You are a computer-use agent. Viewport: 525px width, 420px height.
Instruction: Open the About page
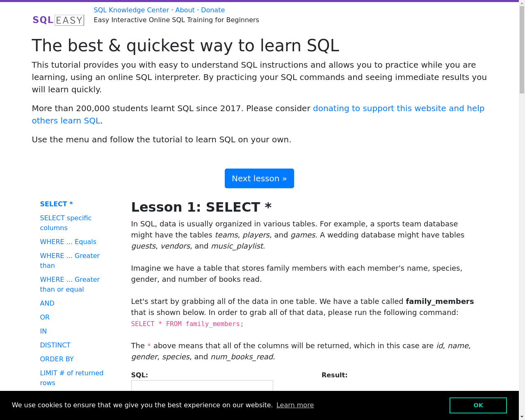tap(185, 10)
